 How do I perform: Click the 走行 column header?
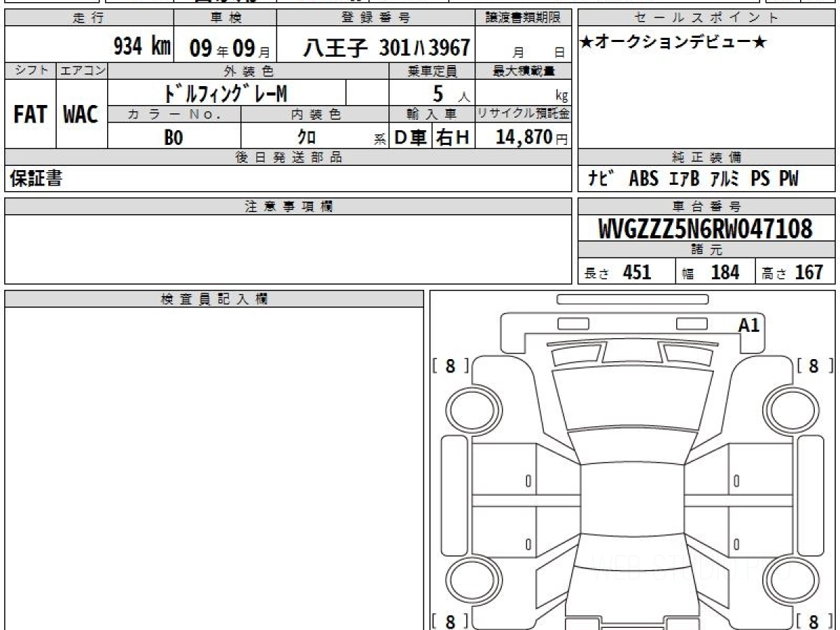[x=88, y=18]
